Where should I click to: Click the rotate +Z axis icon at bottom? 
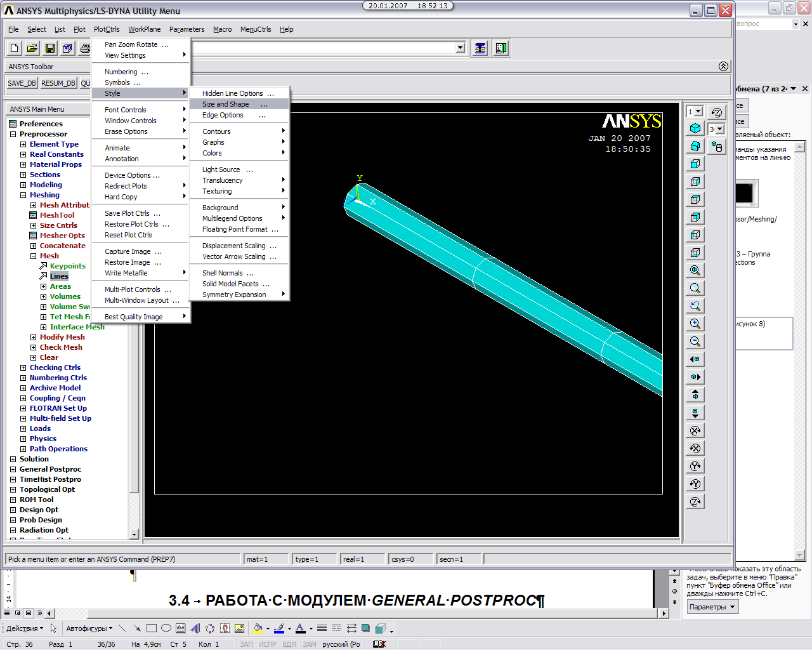coord(695,501)
